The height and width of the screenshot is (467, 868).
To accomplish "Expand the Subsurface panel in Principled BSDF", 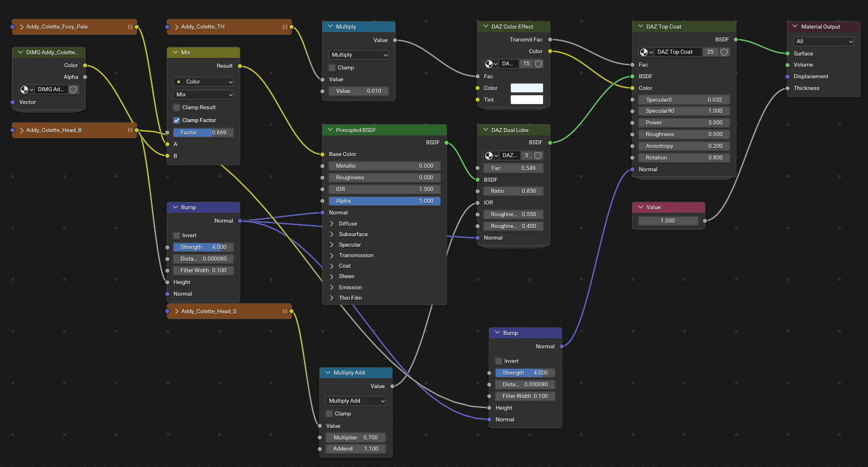I will coord(331,234).
